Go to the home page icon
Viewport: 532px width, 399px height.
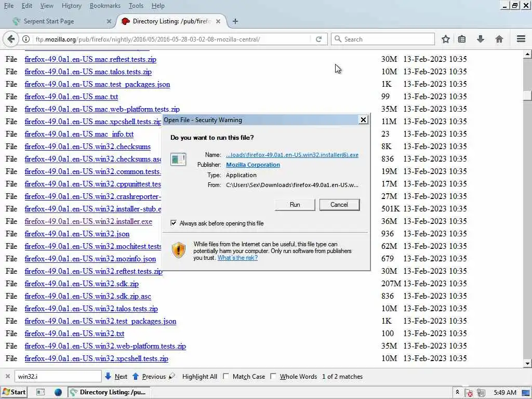[499, 39]
